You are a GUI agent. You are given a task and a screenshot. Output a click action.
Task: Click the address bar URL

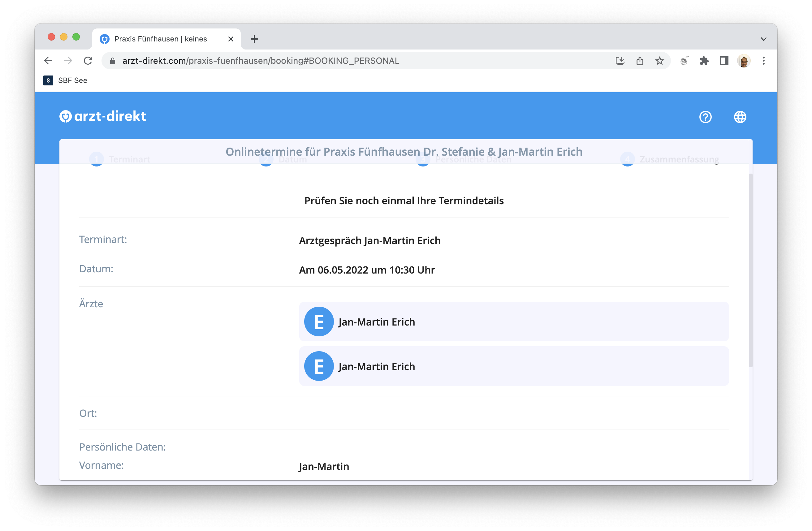(261, 61)
